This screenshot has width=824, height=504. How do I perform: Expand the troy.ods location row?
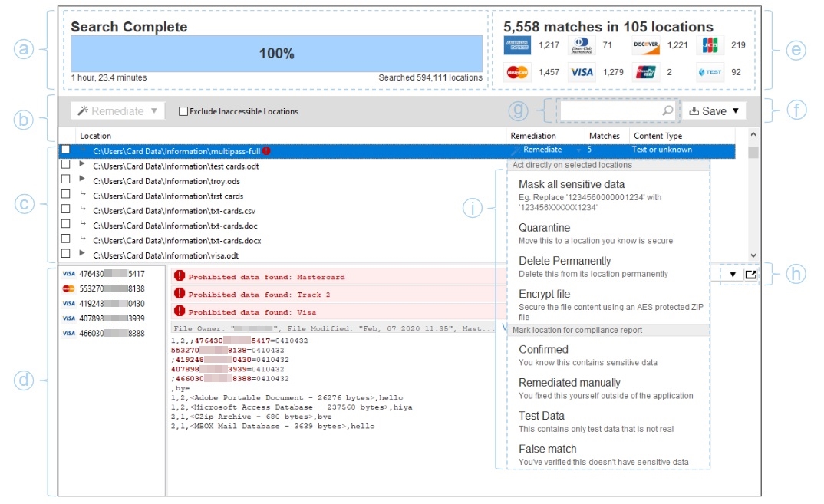click(x=82, y=180)
